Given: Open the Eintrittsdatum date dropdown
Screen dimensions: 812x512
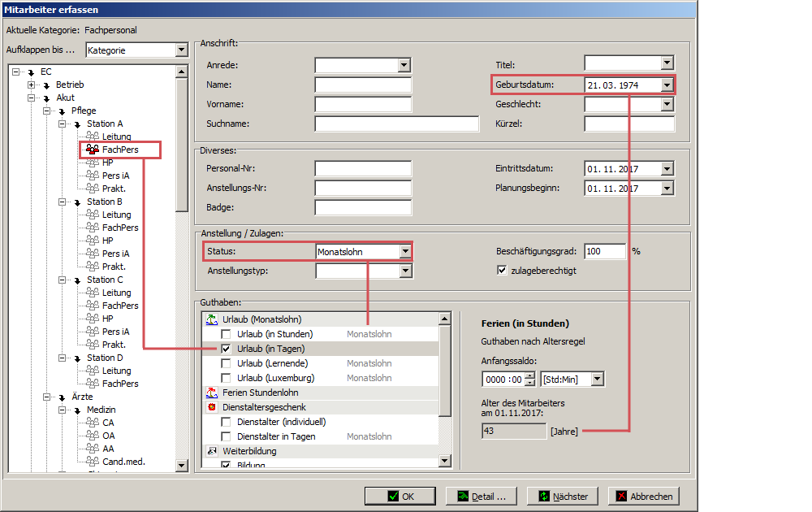Looking at the screenshot, I should tap(667, 168).
